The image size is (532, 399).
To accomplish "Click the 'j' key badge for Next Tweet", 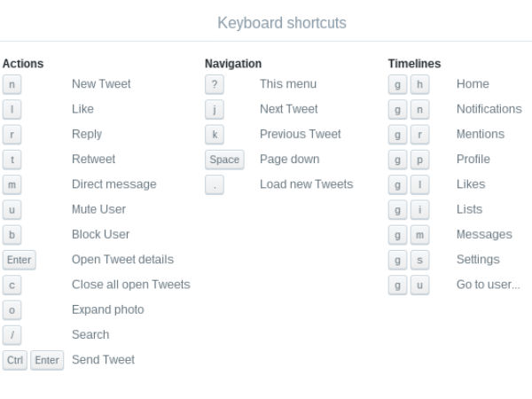I will [215, 109].
